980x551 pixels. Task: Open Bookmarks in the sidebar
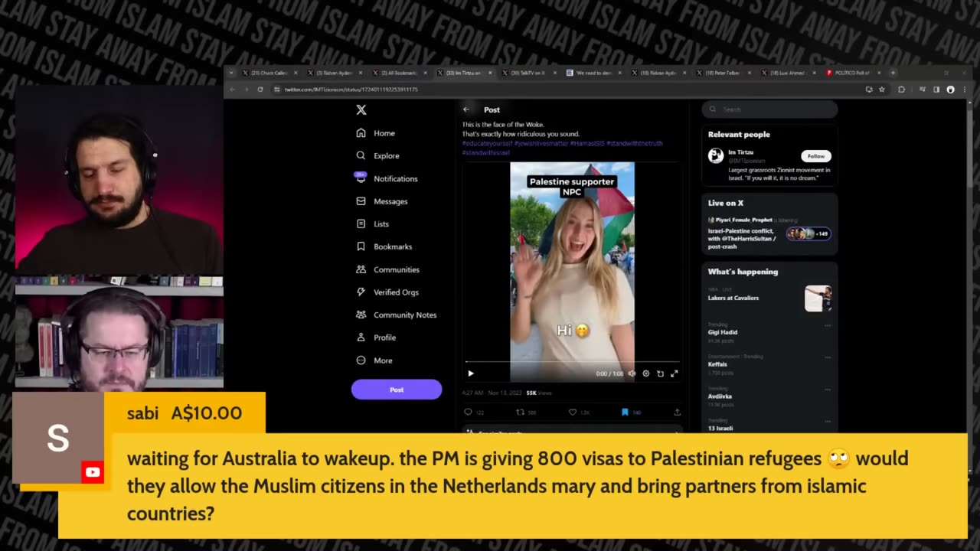click(x=384, y=246)
